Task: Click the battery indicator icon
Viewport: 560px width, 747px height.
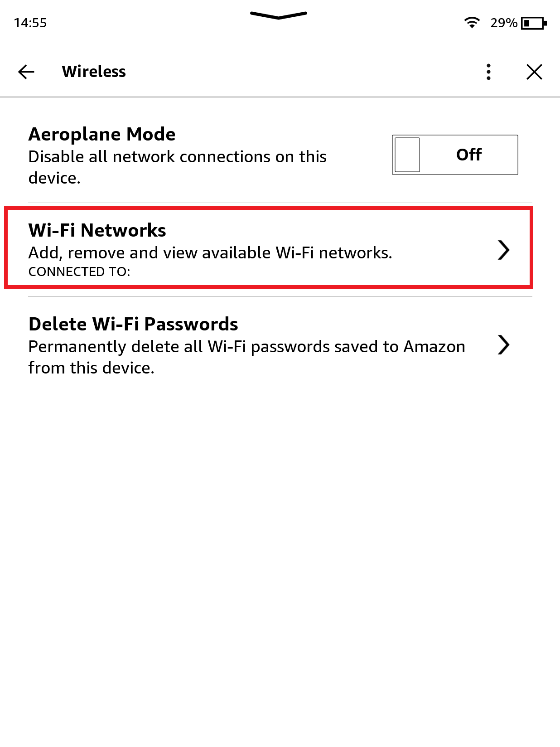Action: pos(533,23)
